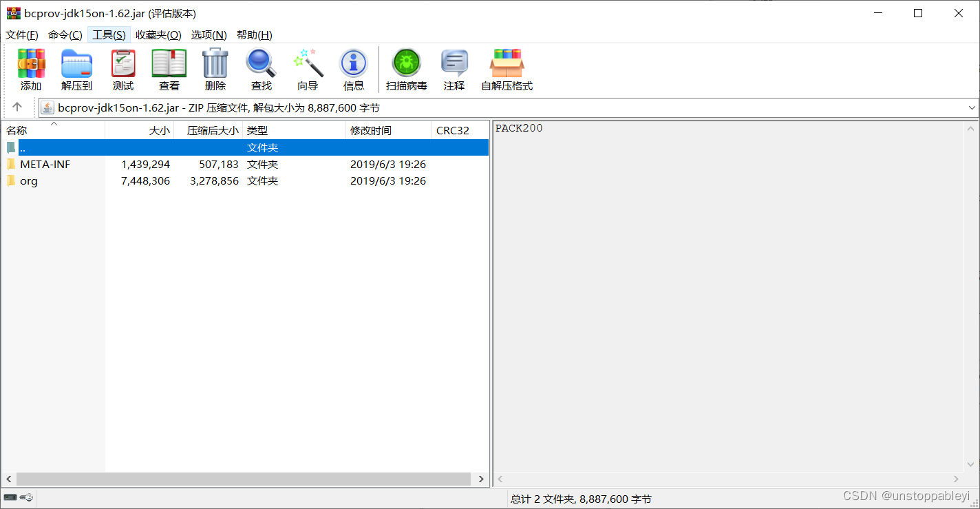The height and width of the screenshot is (509, 980).
Task: Click the jar file icon in address bar
Action: [47, 107]
